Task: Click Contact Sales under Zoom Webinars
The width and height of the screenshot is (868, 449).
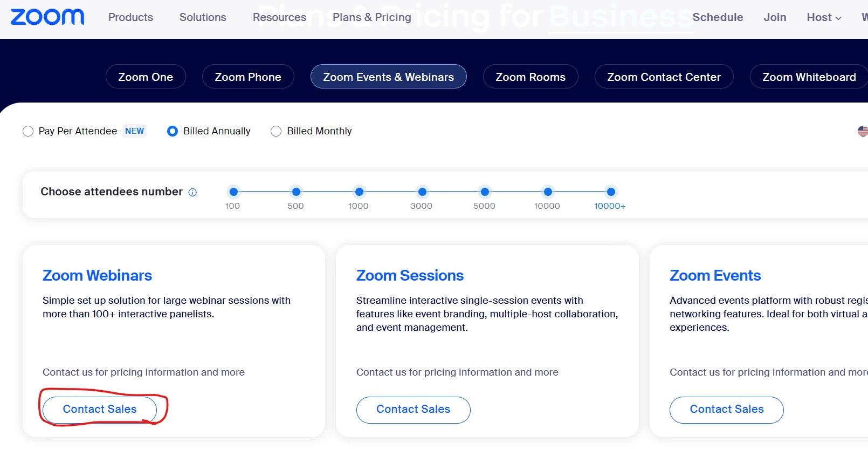Action: (100, 410)
